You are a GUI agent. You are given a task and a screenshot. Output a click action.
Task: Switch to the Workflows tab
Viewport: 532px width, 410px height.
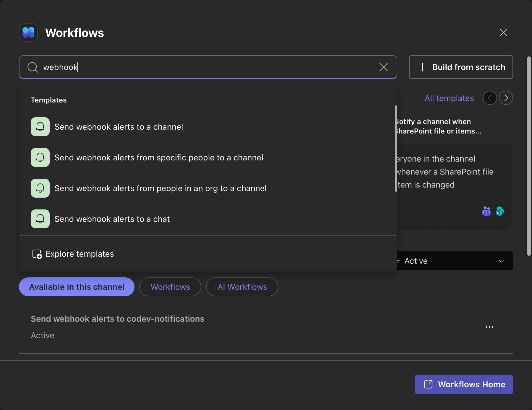170,287
